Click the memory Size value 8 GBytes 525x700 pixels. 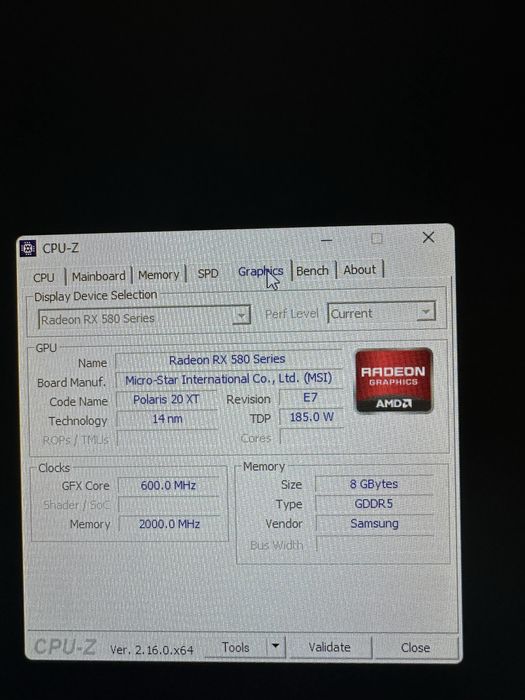pos(374,484)
